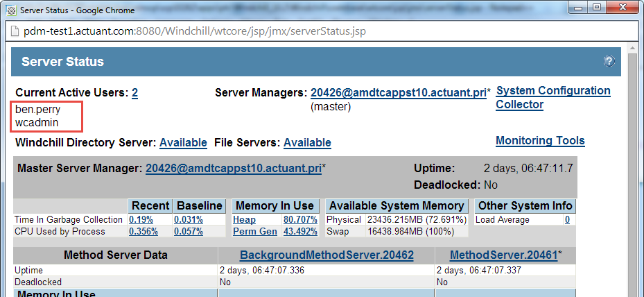
Task: Click MethodServer uptime 06:47:07.337
Action: point(479,270)
